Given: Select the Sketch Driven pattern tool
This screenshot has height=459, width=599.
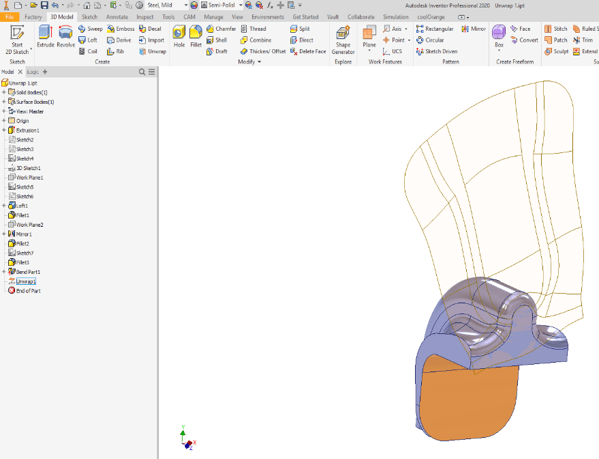Looking at the screenshot, I should (x=437, y=51).
